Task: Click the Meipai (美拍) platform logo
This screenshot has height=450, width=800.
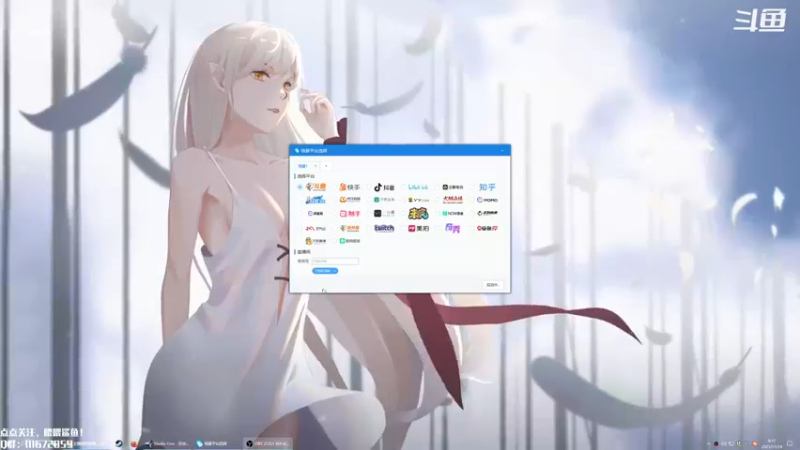Action: click(x=418, y=228)
